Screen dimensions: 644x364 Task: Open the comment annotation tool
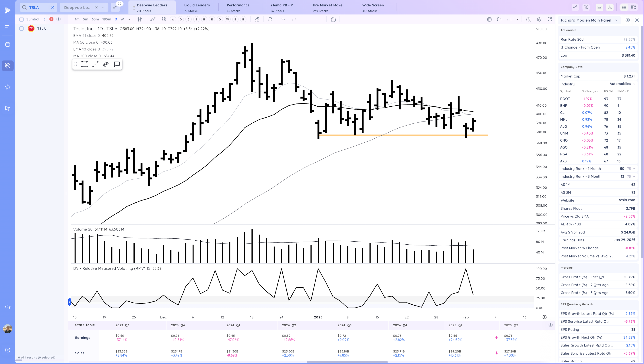tap(117, 64)
